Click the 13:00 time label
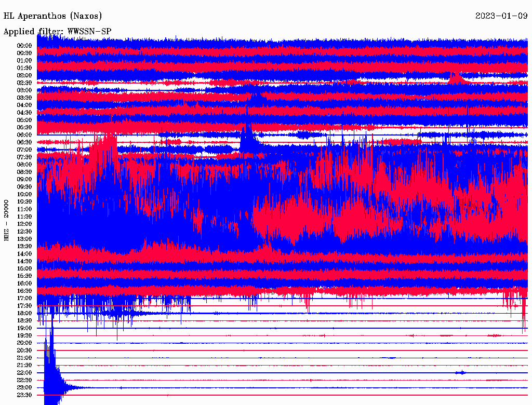Viewport: 532px width, 405px height. click(24, 239)
